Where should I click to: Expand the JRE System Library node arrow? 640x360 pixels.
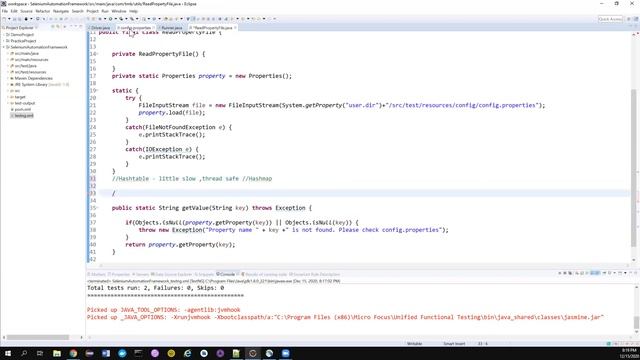(8, 84)
